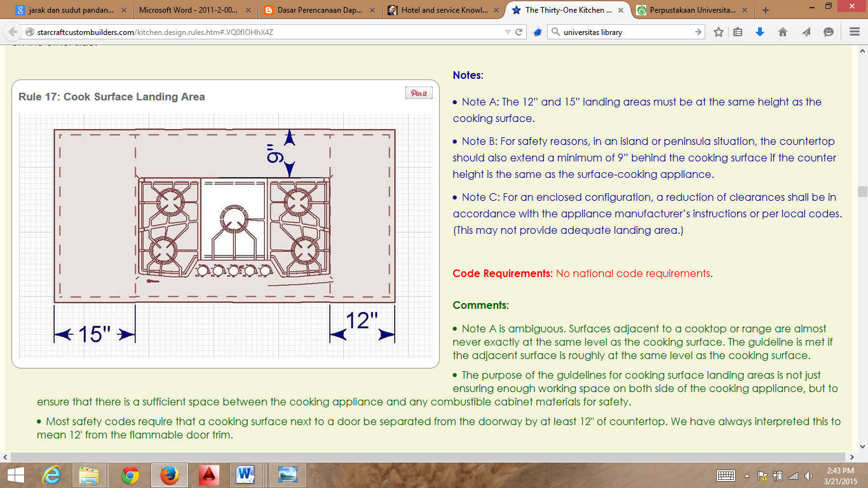
Task: Click horizontal scrollbar left arrow
Action: tap(5, 457)
